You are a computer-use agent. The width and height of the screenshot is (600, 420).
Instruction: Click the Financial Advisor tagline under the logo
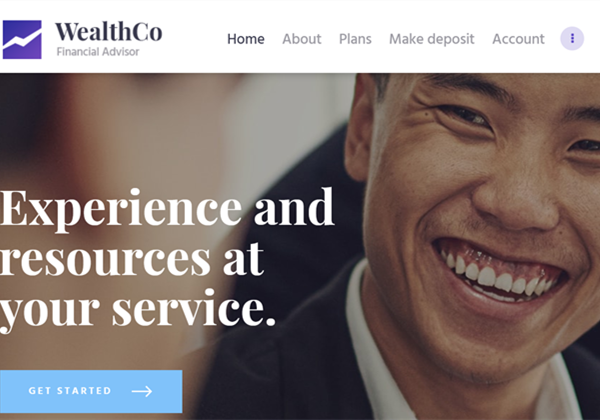98,52
